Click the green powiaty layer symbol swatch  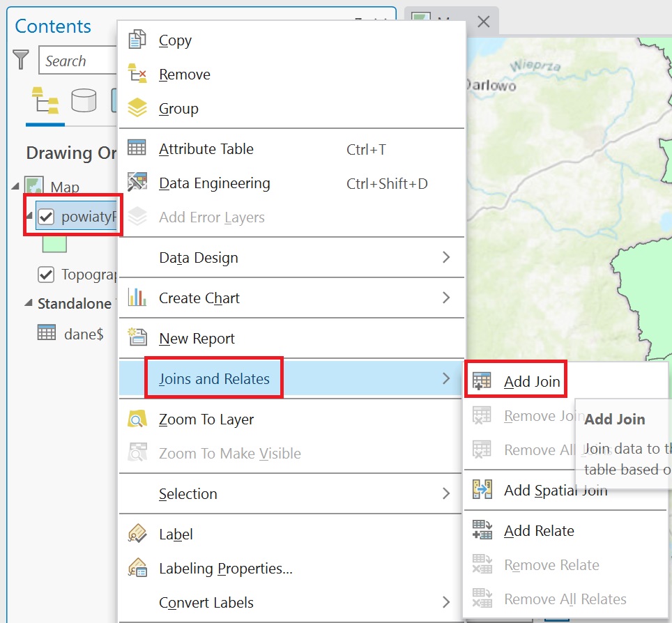(x=54, y=243)
